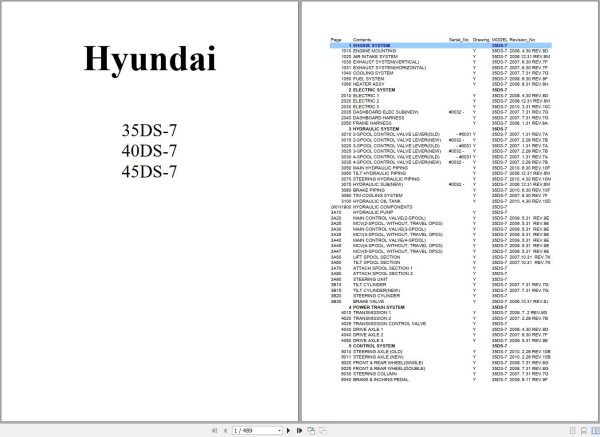Click the EXHAUST SYSTEM(HORIZONTAL) entry

pos(389,67)
